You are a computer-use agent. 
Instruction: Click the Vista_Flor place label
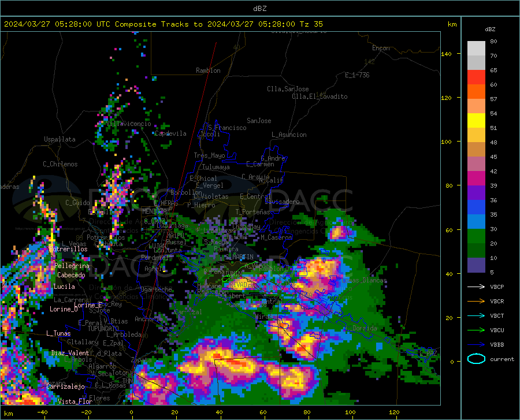coord(75,402)
